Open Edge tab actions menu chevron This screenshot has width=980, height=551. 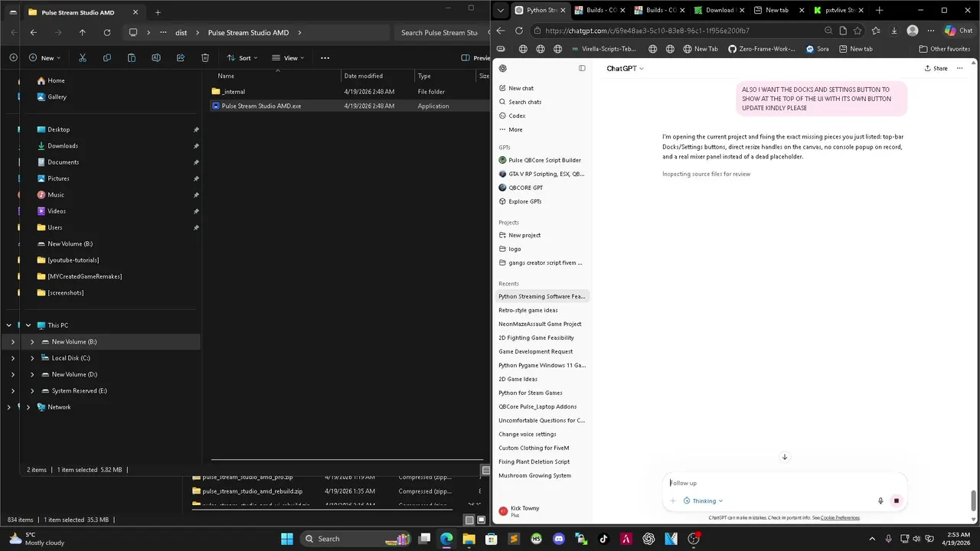500,10
